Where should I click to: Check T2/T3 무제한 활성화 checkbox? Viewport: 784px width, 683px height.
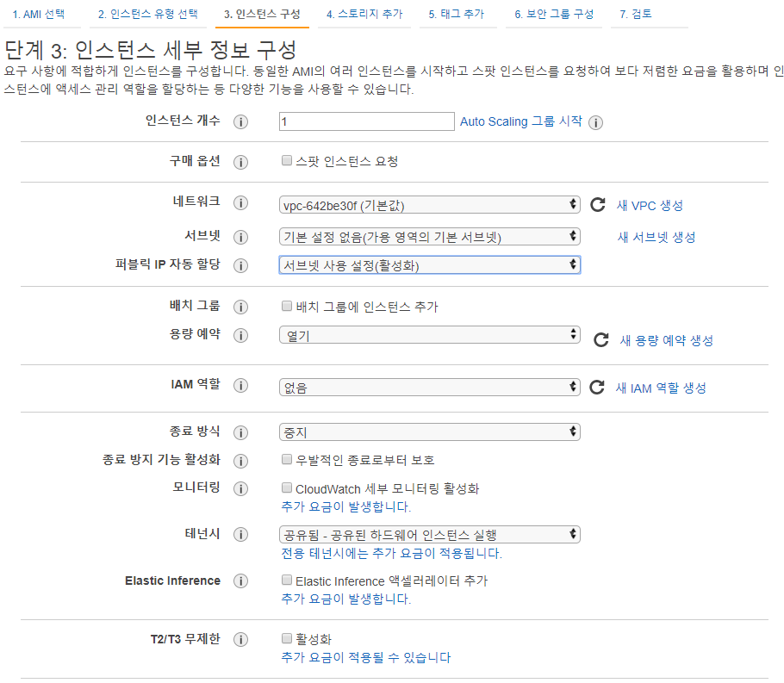point(287,638)
